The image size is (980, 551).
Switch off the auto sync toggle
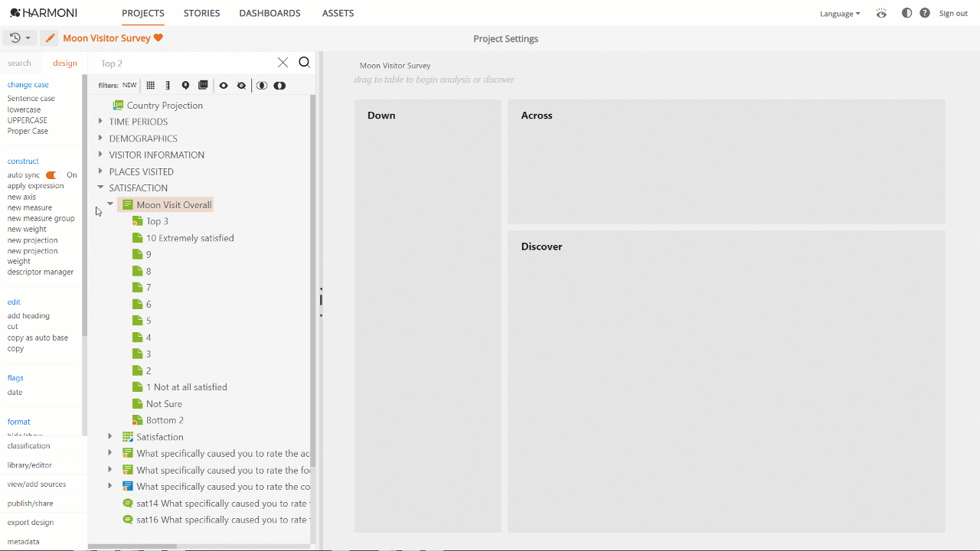point(51,175)
